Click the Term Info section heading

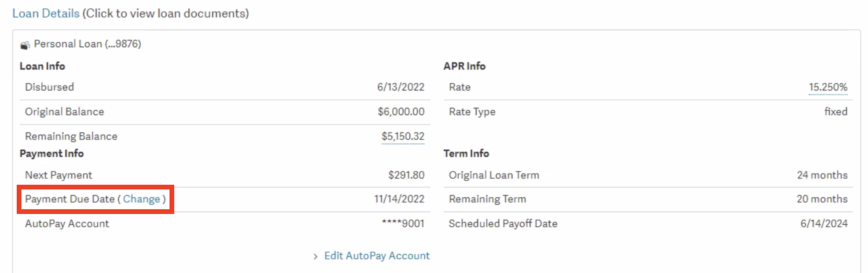coord(466,153)
